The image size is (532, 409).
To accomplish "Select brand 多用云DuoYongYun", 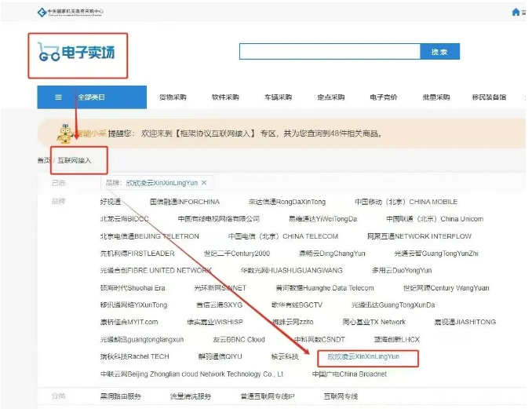I will 402,271.
